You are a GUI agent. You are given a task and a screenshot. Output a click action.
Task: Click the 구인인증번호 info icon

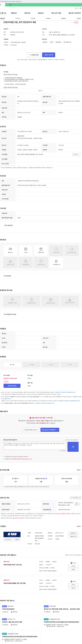(50, 509)
